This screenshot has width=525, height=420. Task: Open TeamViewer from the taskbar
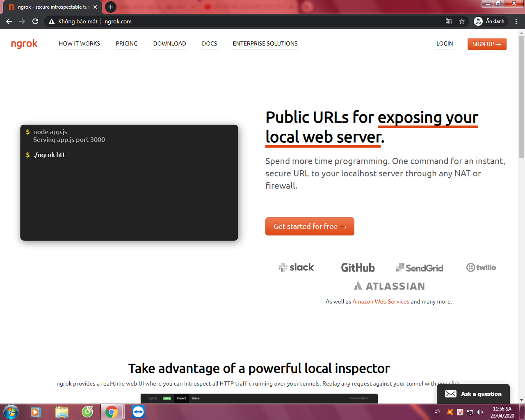pyautogui.click(x=138, y=411)
